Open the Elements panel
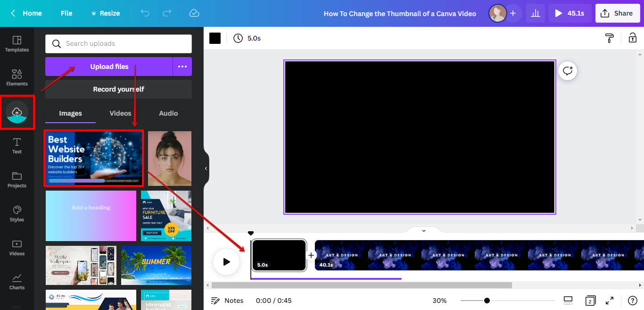This screenshot has height=310, width=644. 17,77
